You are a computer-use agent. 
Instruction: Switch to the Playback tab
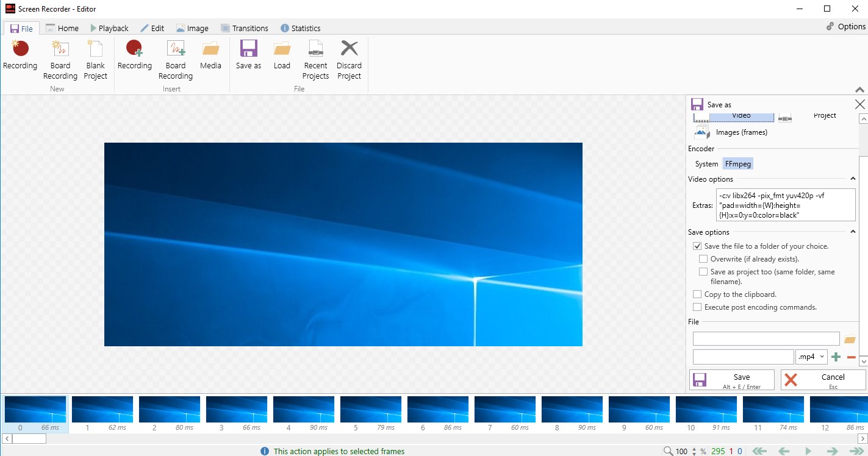point(109,28)
